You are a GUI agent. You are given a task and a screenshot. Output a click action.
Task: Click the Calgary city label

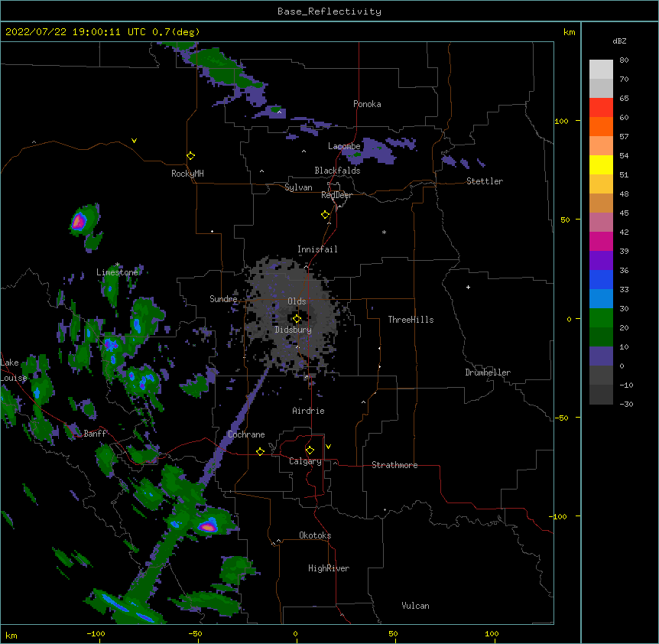[305, 461]
